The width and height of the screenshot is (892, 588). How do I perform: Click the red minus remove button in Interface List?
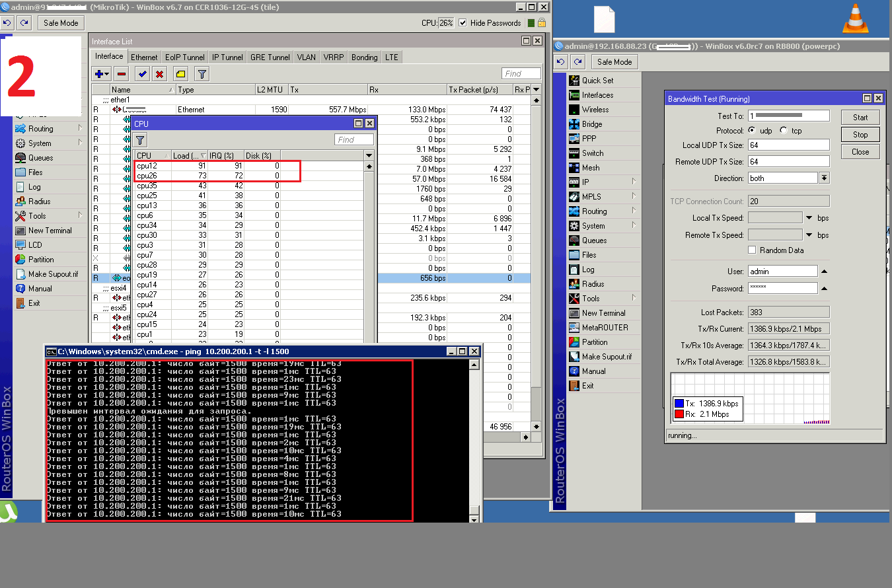pyautogui.click(x=121, y=74)
